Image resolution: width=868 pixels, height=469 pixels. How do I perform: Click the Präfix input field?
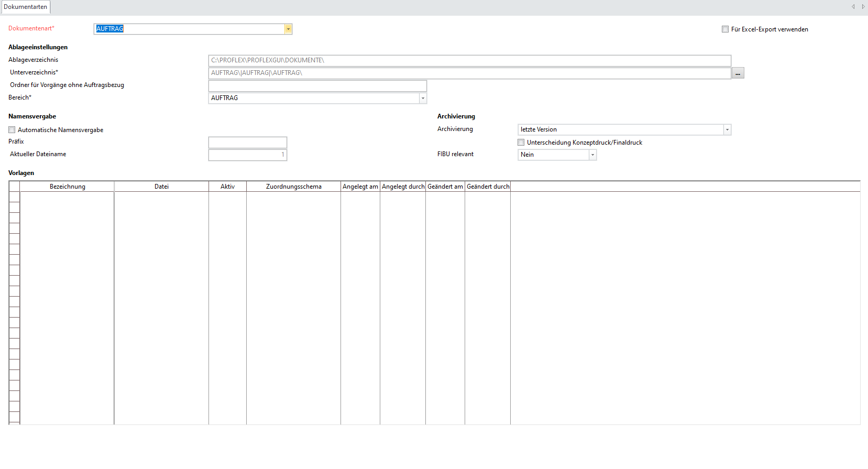[247, 143]
